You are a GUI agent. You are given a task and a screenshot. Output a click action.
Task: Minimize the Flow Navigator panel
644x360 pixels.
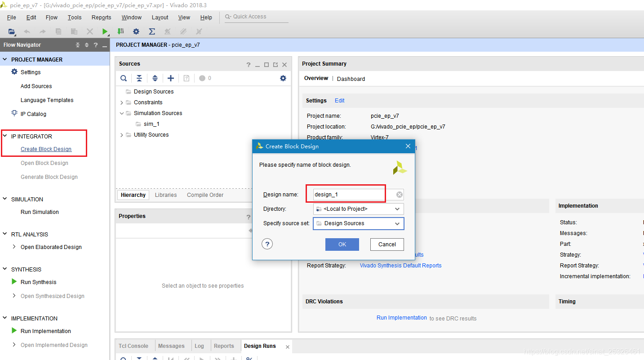click(x=104, y=45)
